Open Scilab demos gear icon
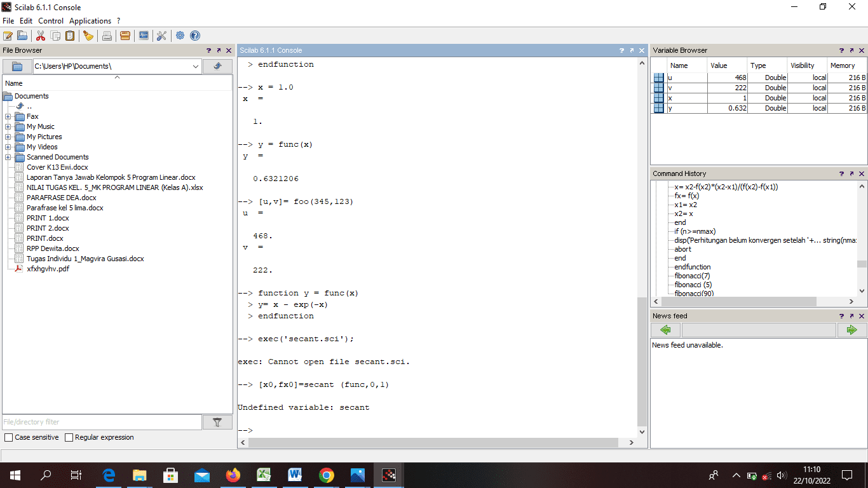The image size is (868, 488). 180,36
